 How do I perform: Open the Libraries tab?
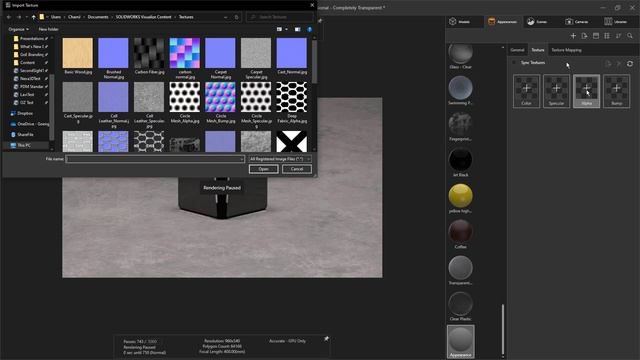tap(616, 22)
